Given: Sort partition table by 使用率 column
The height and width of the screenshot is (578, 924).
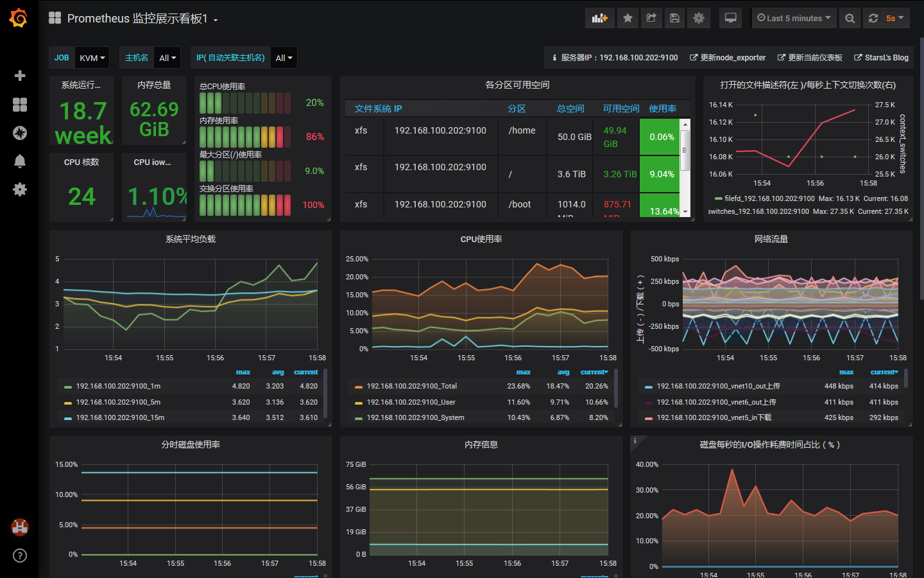Looking at the screenshot, I should coord(662,109).
